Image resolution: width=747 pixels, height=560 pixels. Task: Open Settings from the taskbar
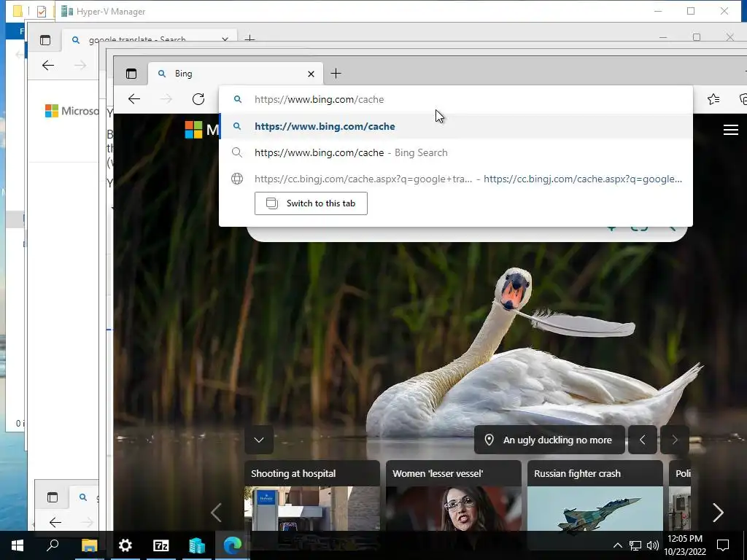click(x=125, y=545)
